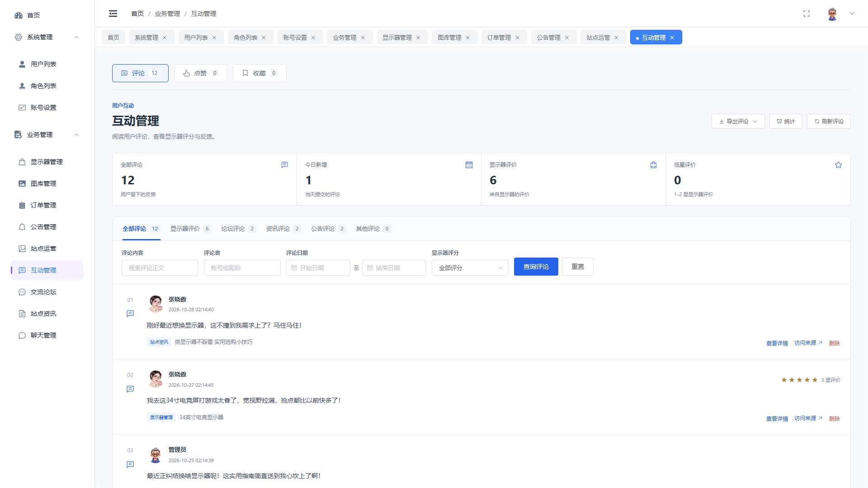
Task: Close the 图库管理 page tab
Action: click(x=468, y=38)
